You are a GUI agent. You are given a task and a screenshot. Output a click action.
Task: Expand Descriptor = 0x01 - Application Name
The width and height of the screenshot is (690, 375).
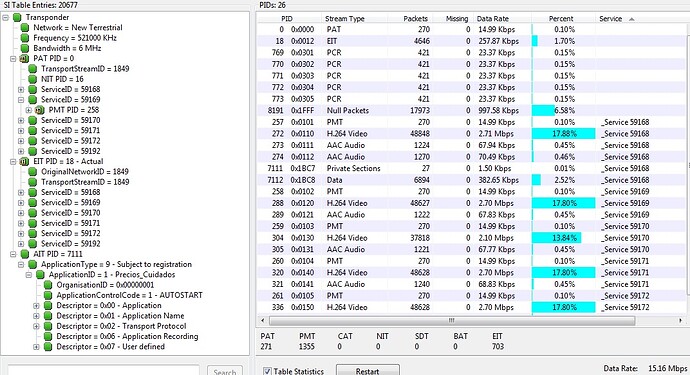click(x=36, y=316)
